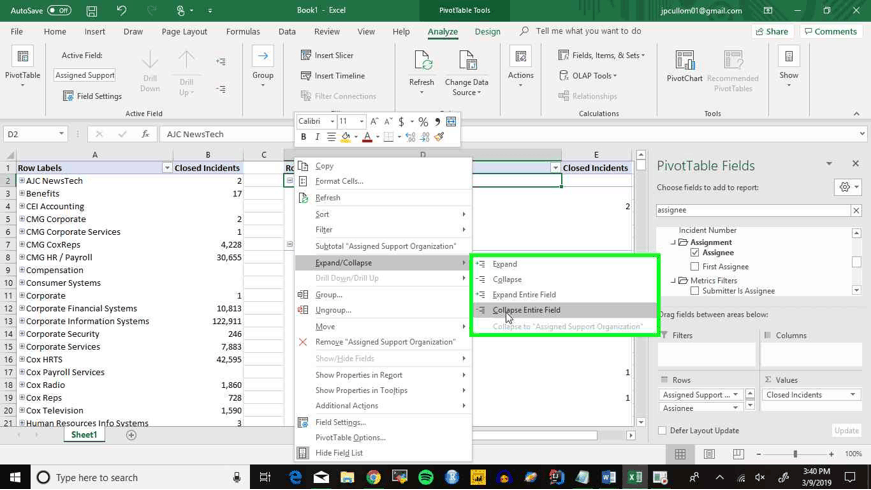Click Hide Field List
This screenshot has height=490, width=871.
383,453
